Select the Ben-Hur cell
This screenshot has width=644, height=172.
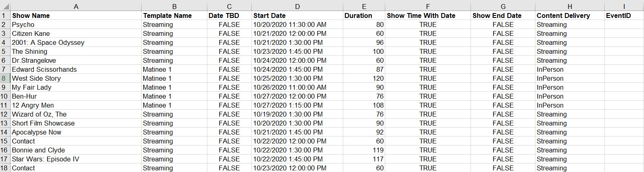(76, 96)
